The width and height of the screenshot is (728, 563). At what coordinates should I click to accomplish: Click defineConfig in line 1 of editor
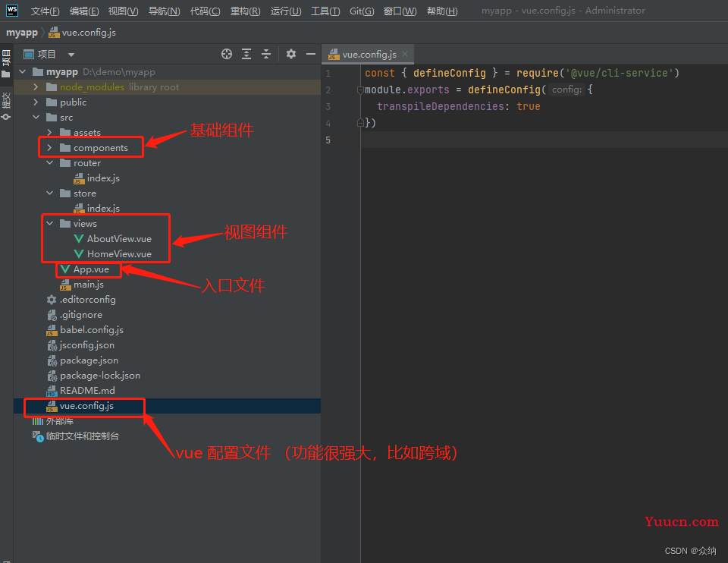point(450,73)
